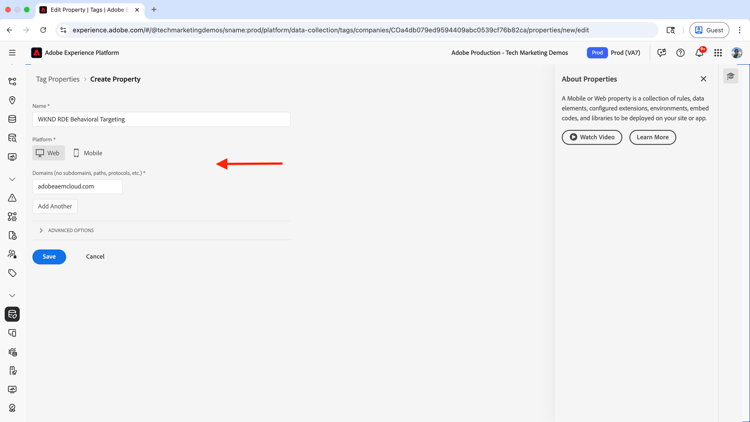
Task: Select the Mobile platform option
Action: tap(88, 153)
